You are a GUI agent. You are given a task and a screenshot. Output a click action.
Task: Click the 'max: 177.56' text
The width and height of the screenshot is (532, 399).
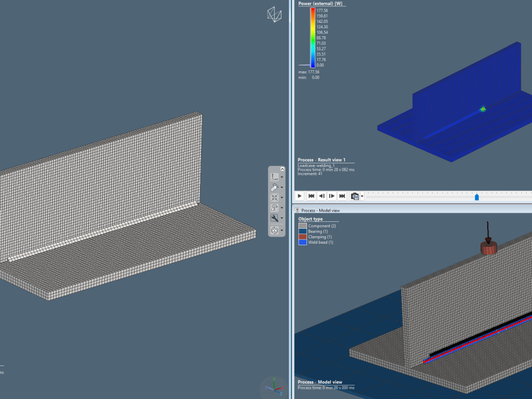tap(309, 72)
